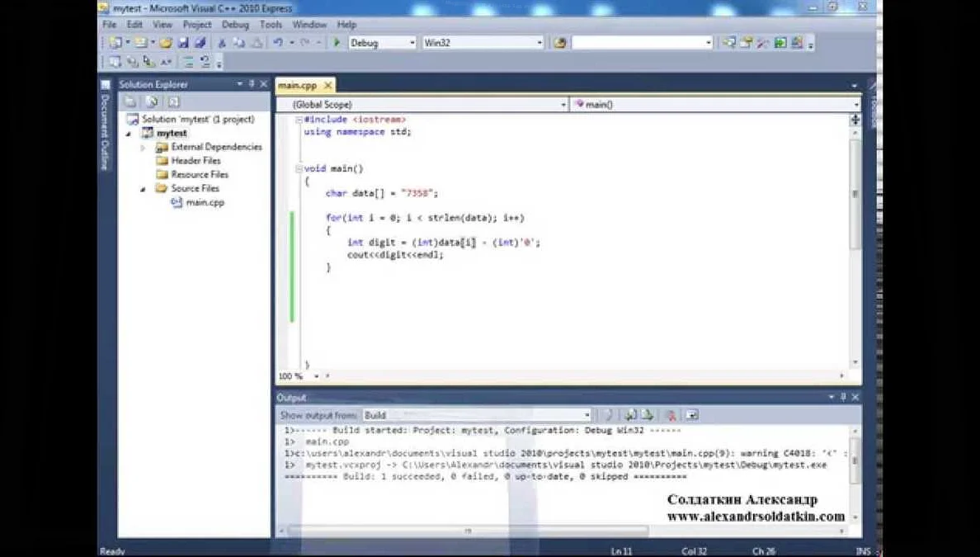The image size is (980, 557).
Task: Click the Undo arrow icon
Action: [x=279, y=43]
